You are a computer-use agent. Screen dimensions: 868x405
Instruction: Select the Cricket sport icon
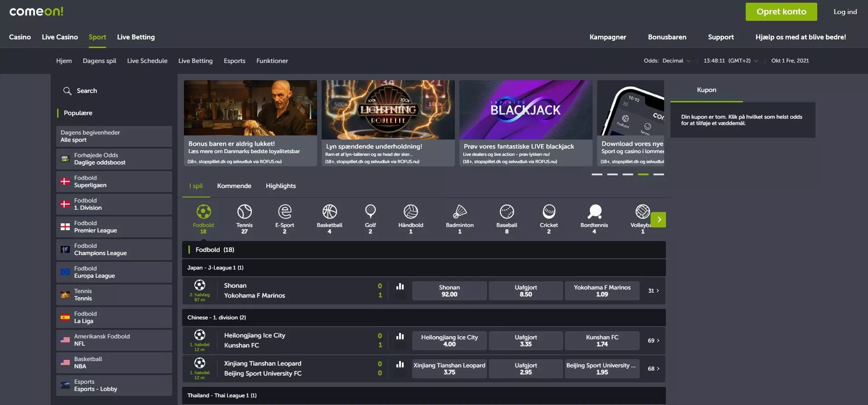(549, 212)
